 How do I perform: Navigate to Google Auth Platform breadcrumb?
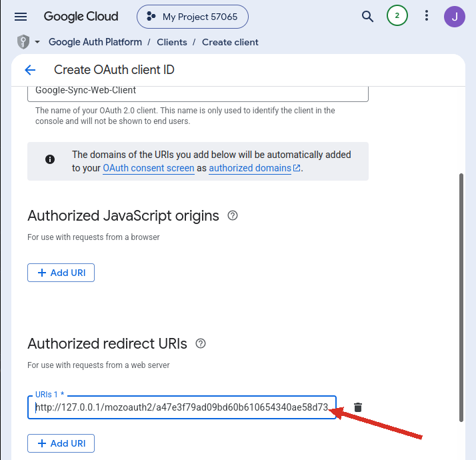tap(95, 42)
